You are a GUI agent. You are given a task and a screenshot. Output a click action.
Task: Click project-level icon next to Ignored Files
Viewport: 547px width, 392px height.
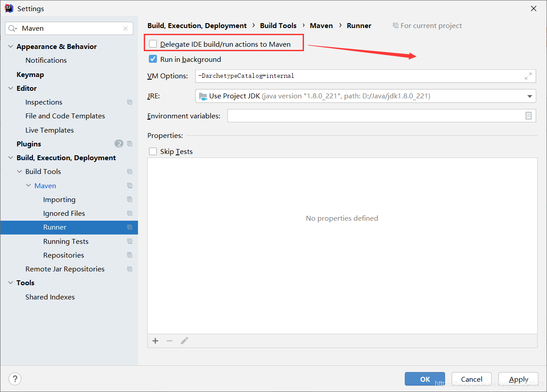[x=130, y=213]
